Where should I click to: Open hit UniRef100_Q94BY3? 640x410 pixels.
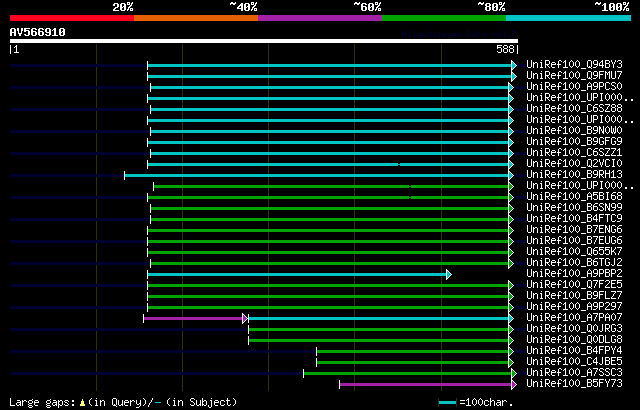coord(574,64)
